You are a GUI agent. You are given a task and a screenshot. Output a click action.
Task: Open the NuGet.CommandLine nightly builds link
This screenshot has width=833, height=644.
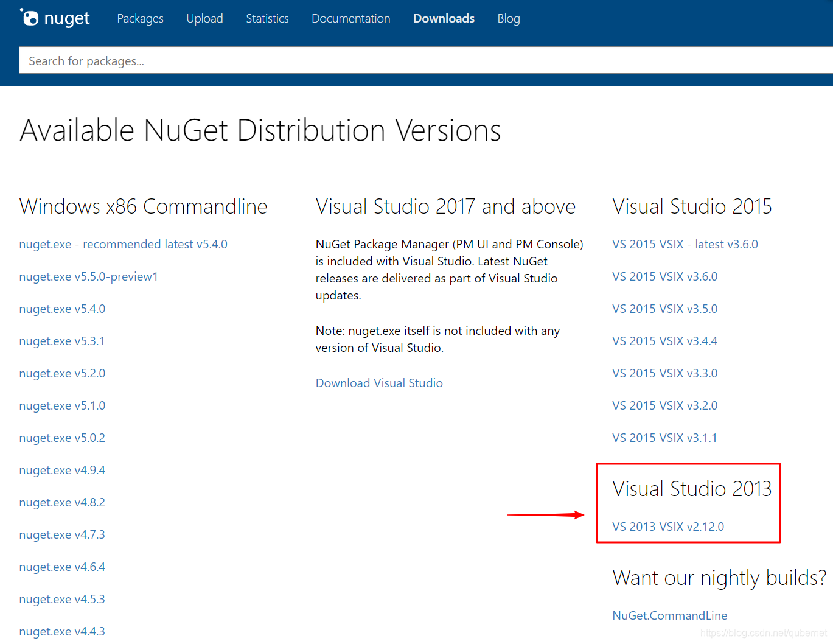click(670, 615)
